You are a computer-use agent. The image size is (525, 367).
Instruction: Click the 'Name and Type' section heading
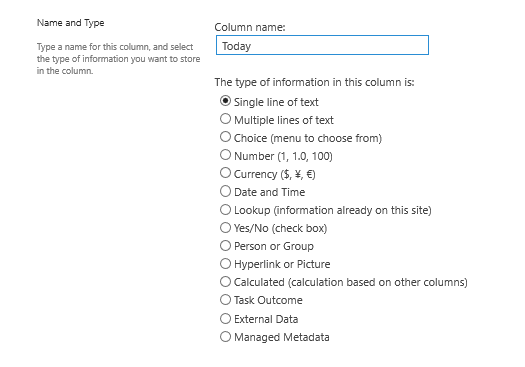click(x=70, y=23)
